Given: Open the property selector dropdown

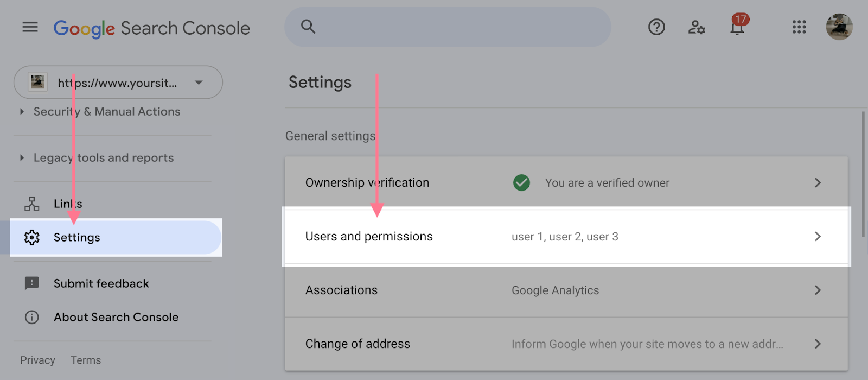Looking at the screenshot, I should (x=198, y=83).
